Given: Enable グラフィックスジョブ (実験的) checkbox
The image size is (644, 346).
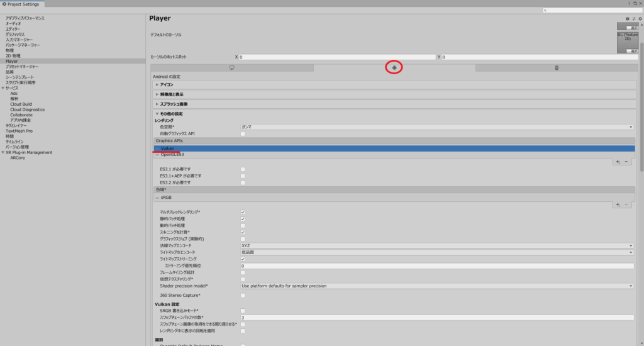Looking at the screenshot, I should click(243, 239).
